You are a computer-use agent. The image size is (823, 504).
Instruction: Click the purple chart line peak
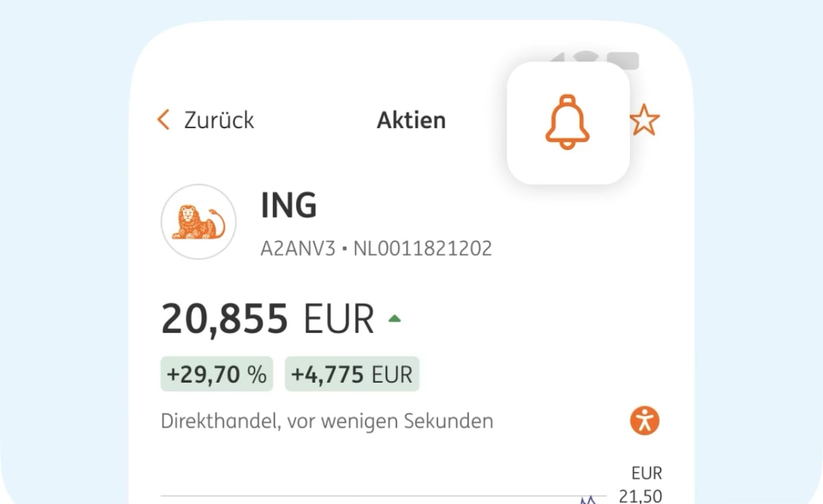(x=587, y=499)
